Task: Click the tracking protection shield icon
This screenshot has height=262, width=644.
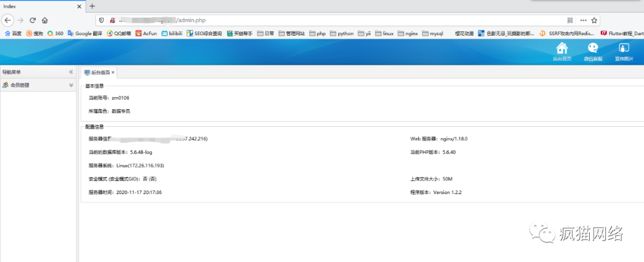Action: (101, 20)
